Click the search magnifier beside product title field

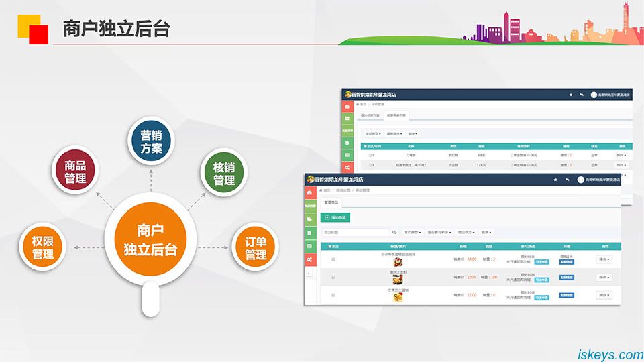click(394, 233)
